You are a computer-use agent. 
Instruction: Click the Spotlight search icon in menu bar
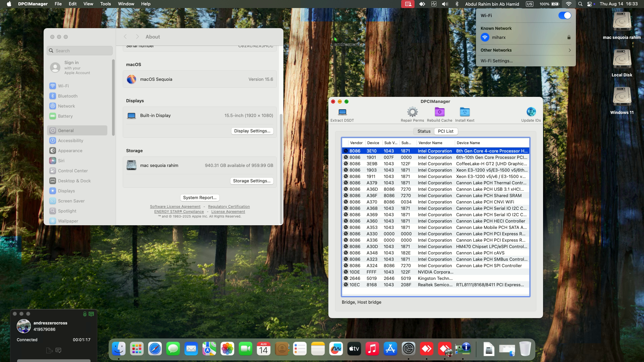click(x=580, y=4)
